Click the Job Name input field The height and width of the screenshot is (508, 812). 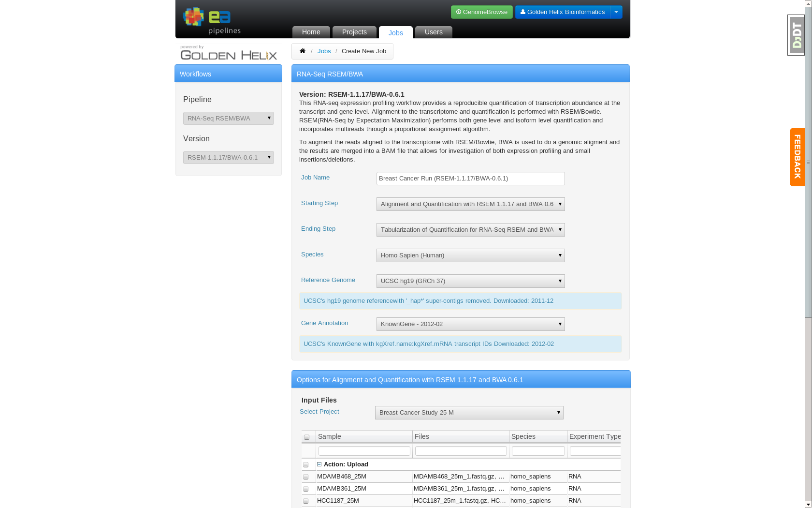coord(471,179)
